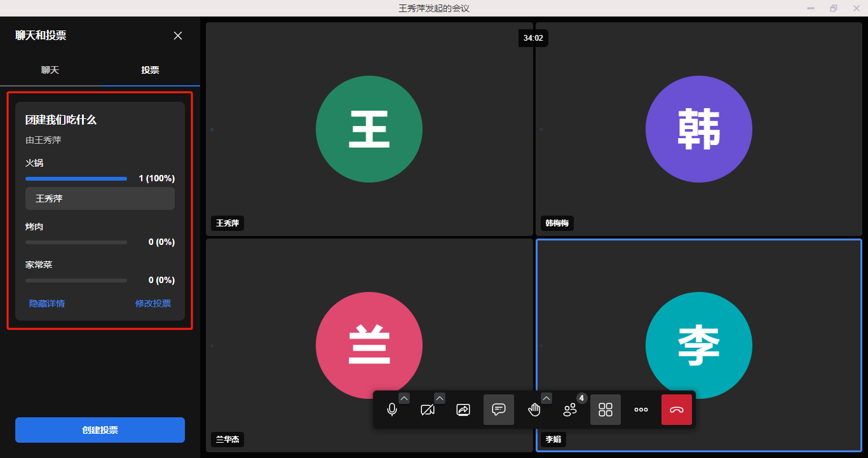Collapse results with 隐藏详情 link
Viewport: 868px width, 458px height.
(47, 303)
